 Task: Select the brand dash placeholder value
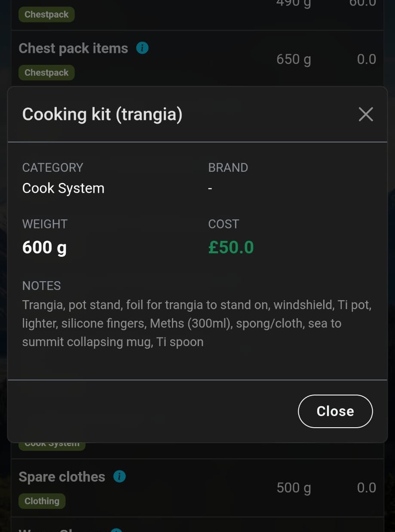point(210,188)
